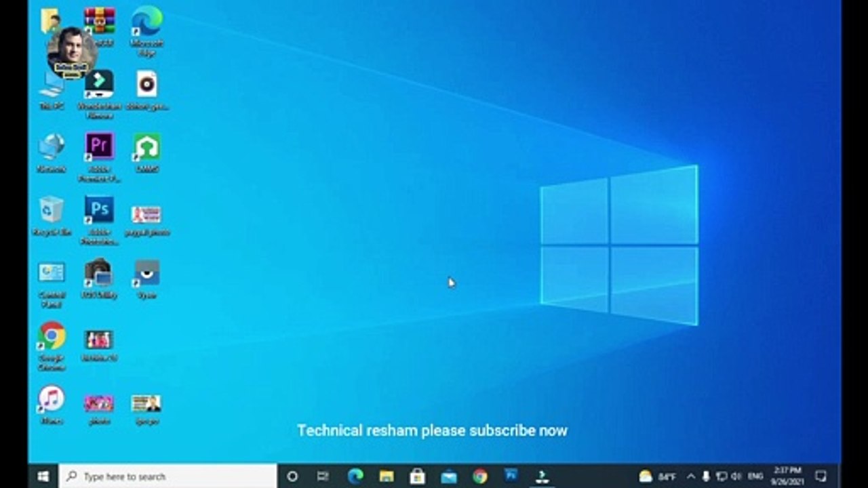Switch to the running app on the taskbar
Screen dimensions: 868x488
(542, 476)
